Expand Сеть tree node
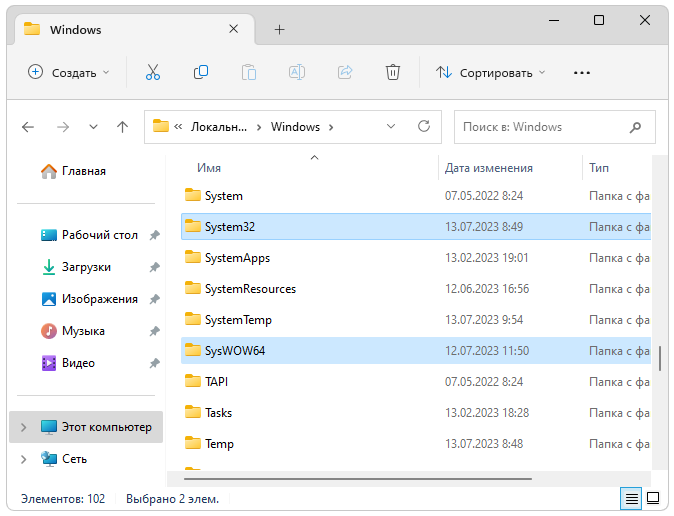Viewport: 674px width, 516px height. coord(24,459)
